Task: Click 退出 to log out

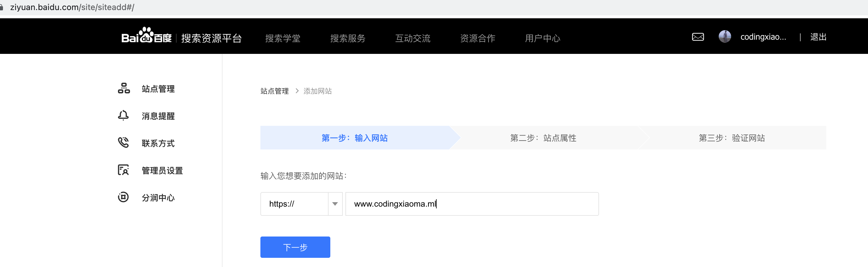Action: [818, 37]
